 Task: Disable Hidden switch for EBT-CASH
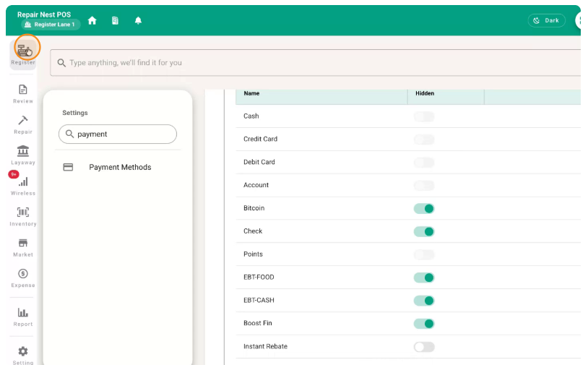click(424, 301)
